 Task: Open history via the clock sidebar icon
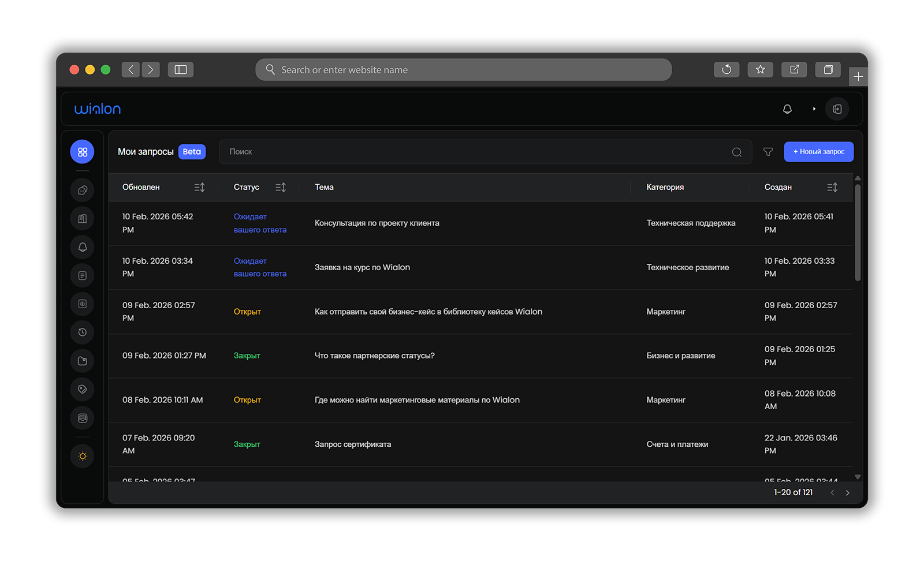coord(82,332)
